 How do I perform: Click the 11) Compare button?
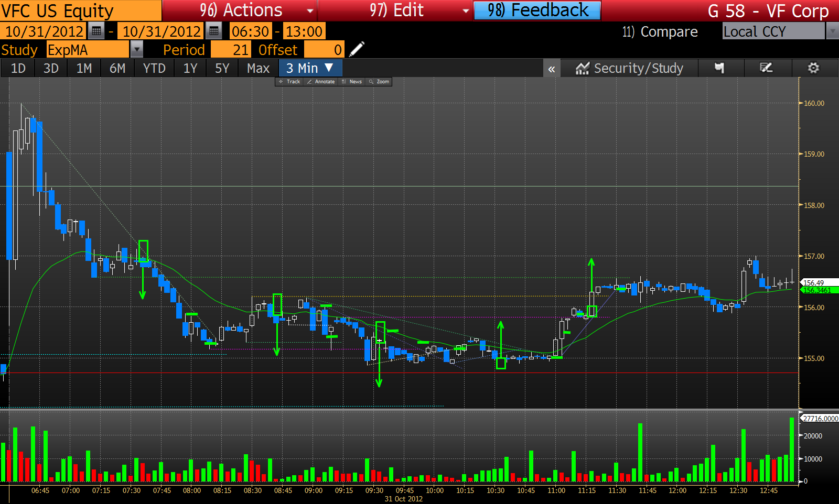pos(660,32)
